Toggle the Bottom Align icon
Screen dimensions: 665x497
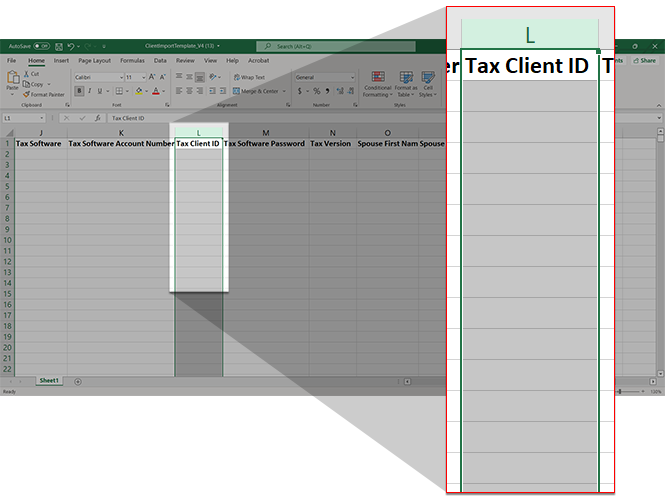[x=200, y=77]
